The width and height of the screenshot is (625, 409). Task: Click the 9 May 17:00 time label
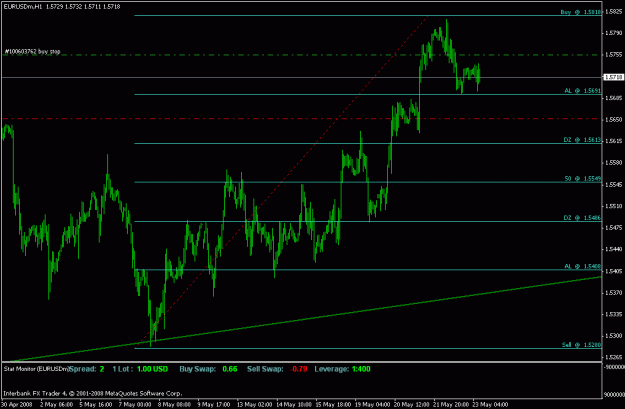(214, 404)
